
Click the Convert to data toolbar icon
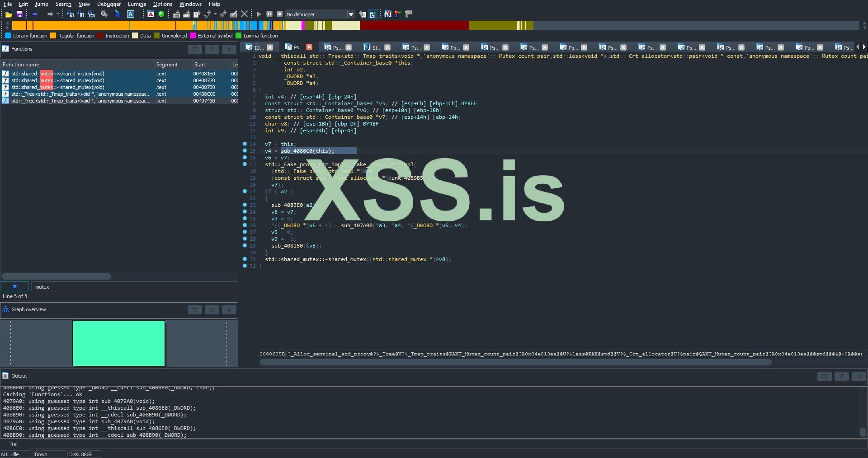tap(186, 14)
